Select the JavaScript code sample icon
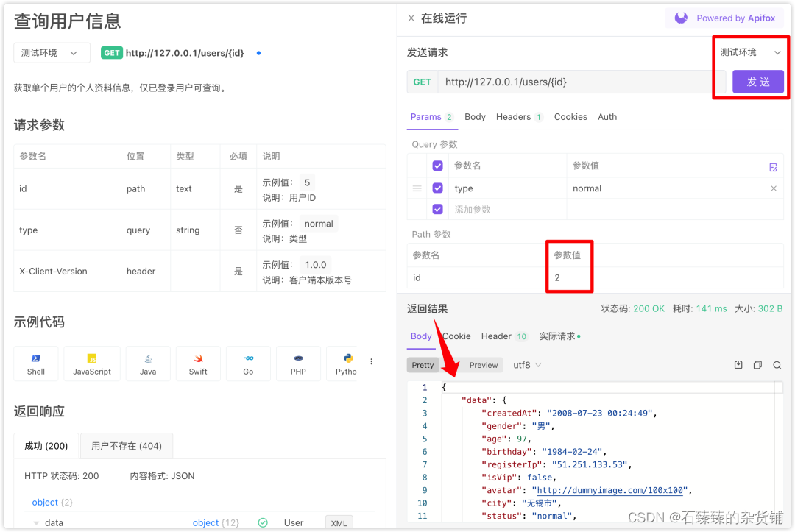Image resolution: width=795 pixels, height=532 pixels. 92,363
